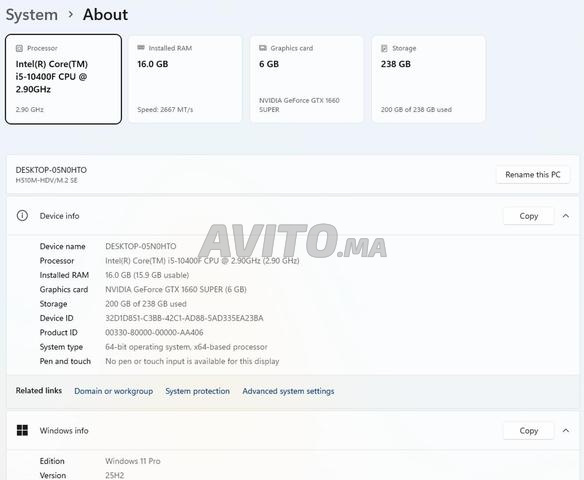Select the Graphics card 6 GB card
This screenshot has width=584, height=480.
[x=307, y=79]
